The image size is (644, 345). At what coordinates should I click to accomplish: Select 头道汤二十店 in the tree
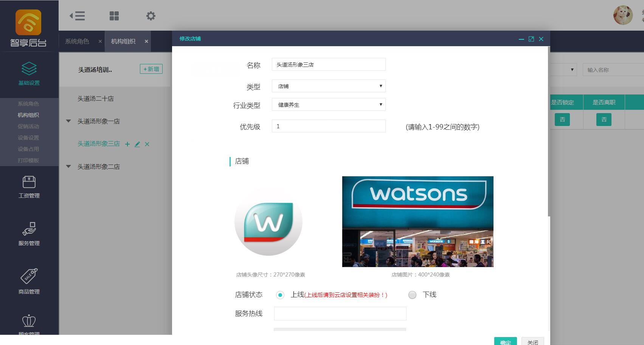point(96,99)
